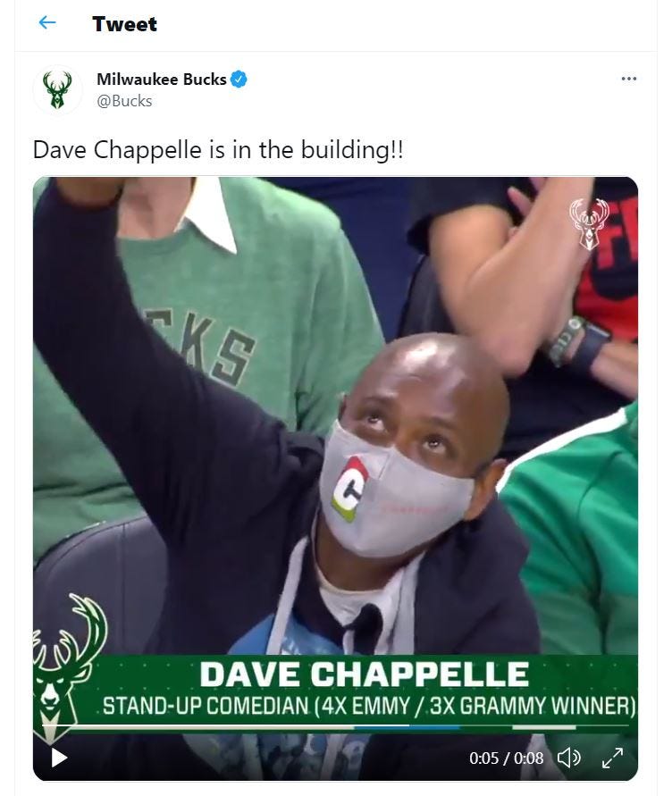Click the stand-up comedian caption line
Image resolution: width=672 pixels, height=796 pixels.
pyautogui.click(x=369, y=706)
